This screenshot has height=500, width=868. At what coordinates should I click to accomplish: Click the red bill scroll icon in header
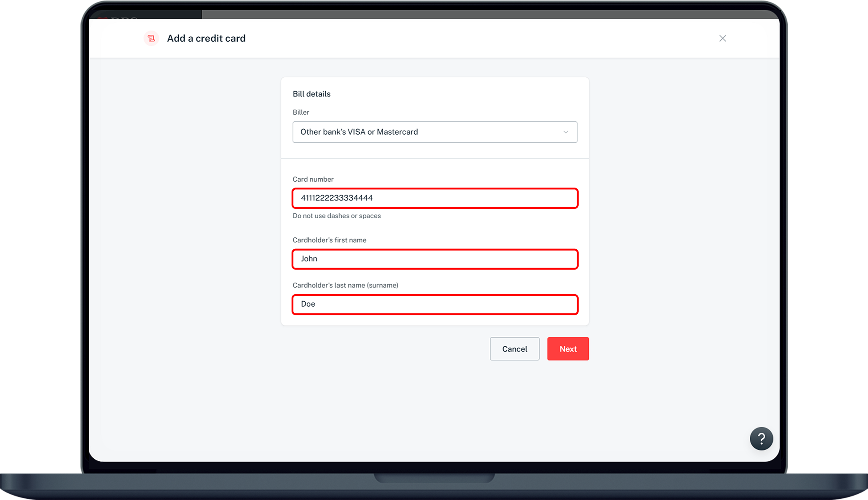[x=151, y=38]
